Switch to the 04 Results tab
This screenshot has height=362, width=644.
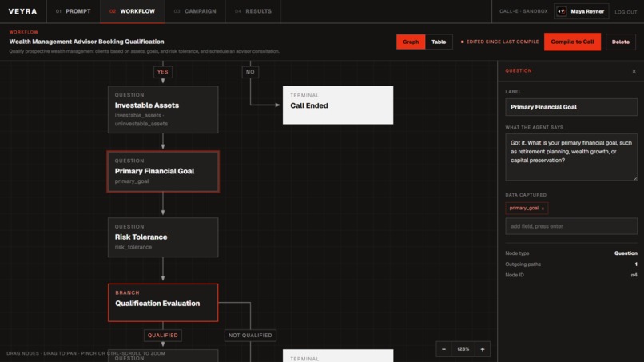(x=253, y=11)
